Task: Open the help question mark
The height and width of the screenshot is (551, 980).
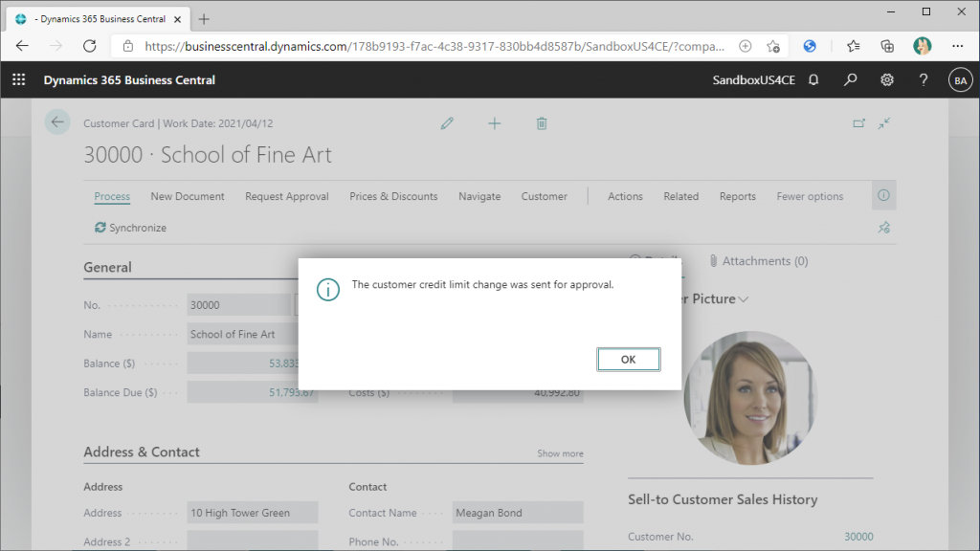Action: (x=924, y=80)
